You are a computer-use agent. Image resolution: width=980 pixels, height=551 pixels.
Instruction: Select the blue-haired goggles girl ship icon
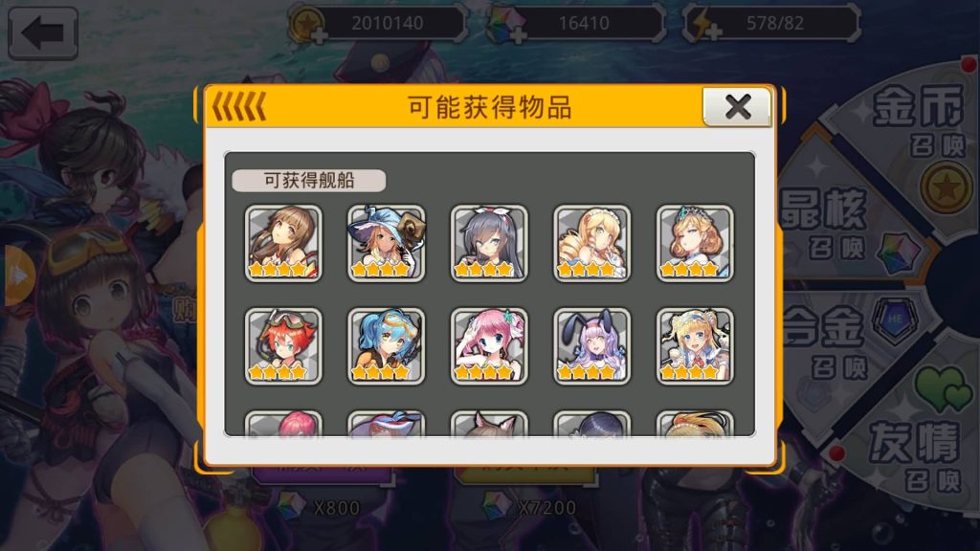387,346
